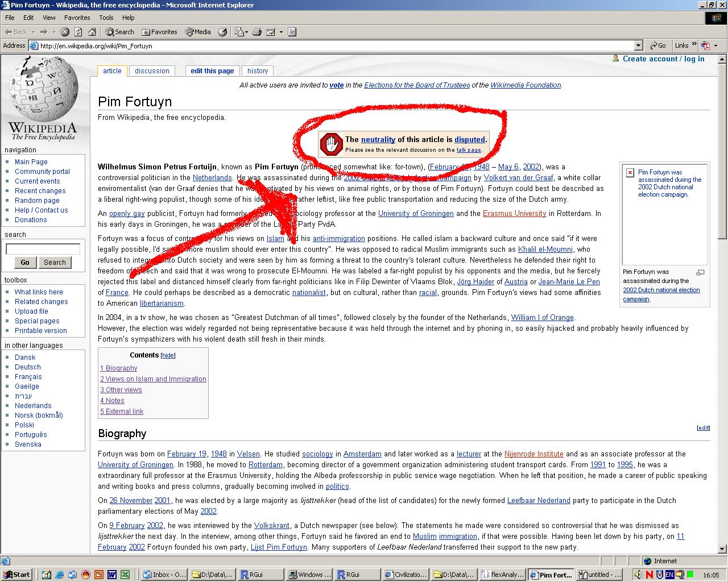Open the History toolbar icon

[222, 32]
